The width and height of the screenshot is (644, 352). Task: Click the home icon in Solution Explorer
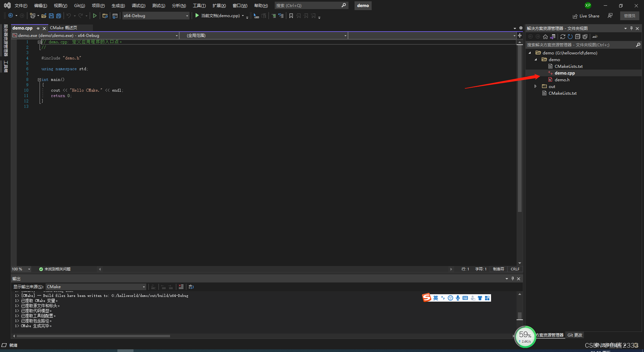pyautogui.click(x=545, y=37)
